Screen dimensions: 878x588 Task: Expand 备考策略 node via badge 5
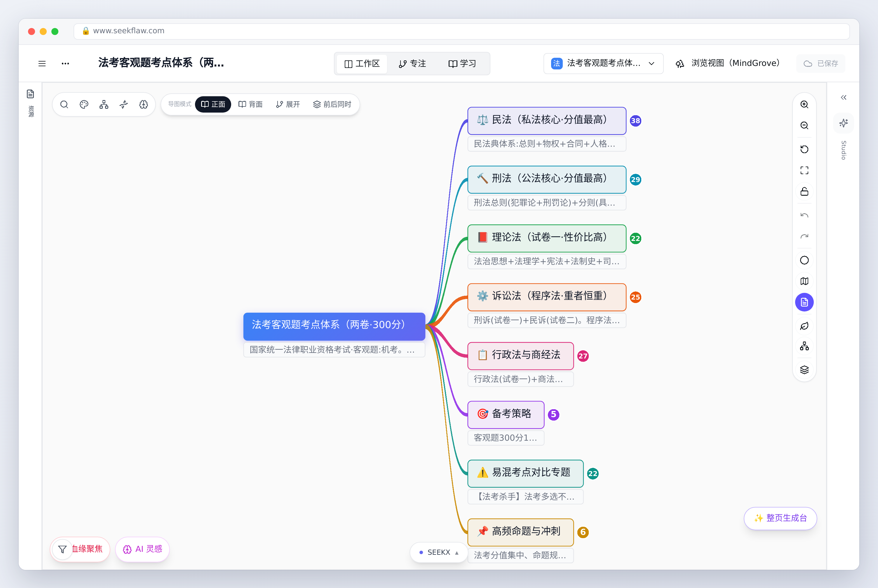click(553, 415)
